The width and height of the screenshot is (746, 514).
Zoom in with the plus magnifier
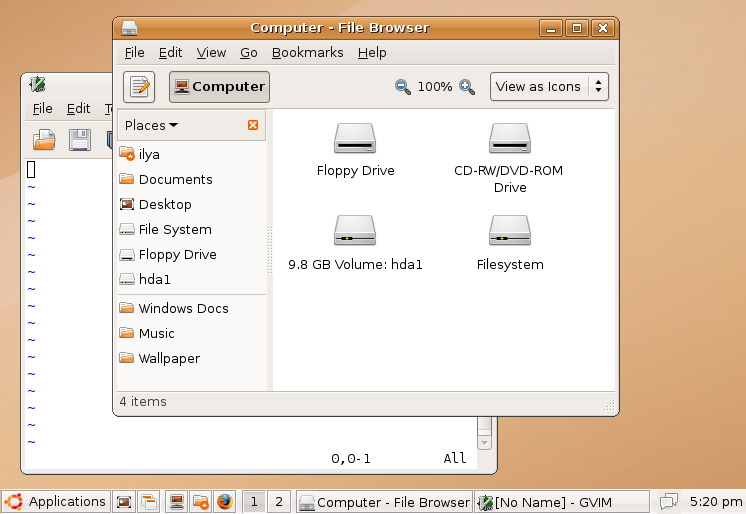click(467, 87)
